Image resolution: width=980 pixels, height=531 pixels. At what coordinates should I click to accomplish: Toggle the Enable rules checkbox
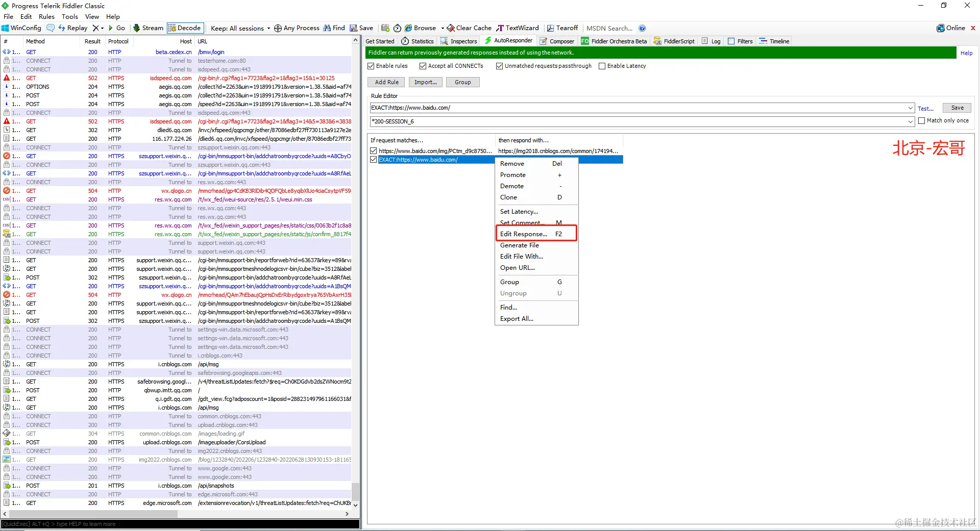click(x=371, y=66)
